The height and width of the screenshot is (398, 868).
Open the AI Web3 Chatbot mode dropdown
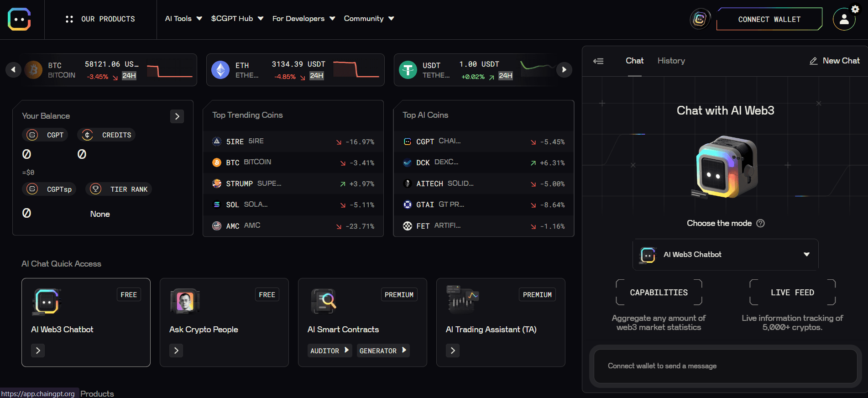point(725,255)
